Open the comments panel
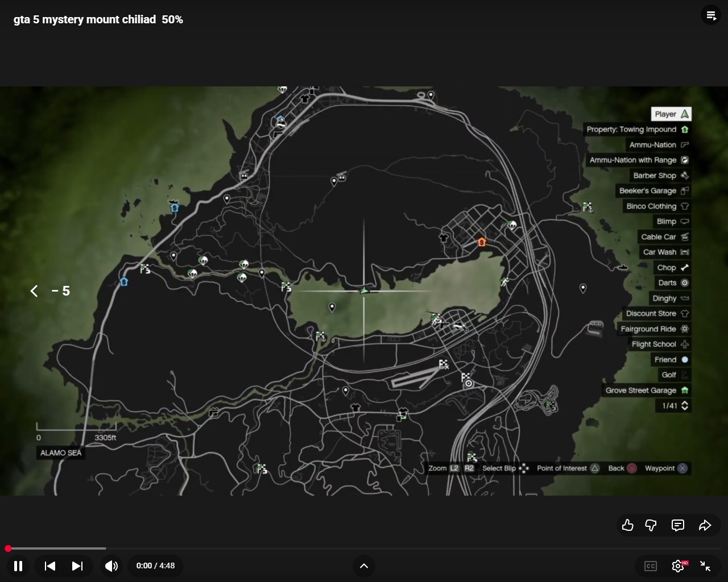Image resolution: width=728 pixels, height=582 pixels. (678, 525)
